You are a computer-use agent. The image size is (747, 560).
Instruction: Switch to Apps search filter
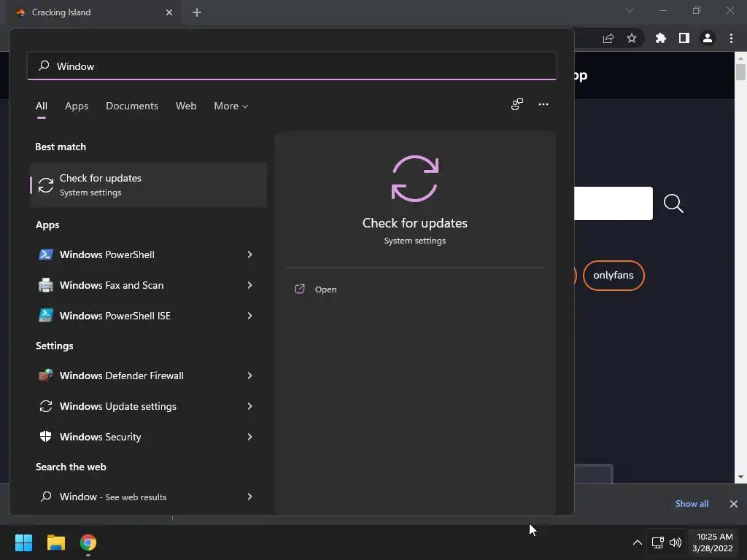[77, 106]
